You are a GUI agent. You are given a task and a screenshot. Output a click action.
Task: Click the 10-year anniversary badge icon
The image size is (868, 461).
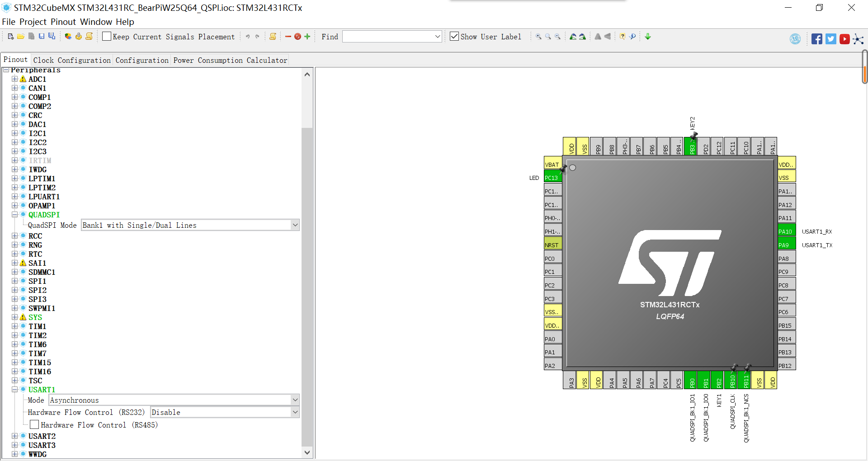(795, 39)
